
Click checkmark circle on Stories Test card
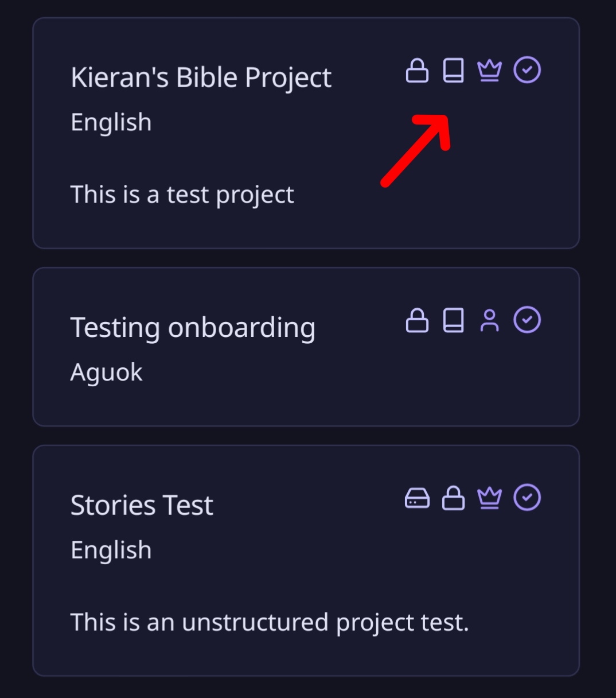527,497
